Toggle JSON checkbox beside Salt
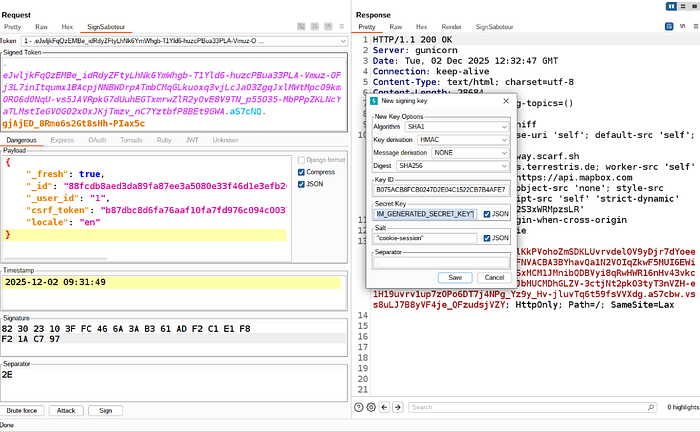Screen dimensions: 700x432 point(487,238)
